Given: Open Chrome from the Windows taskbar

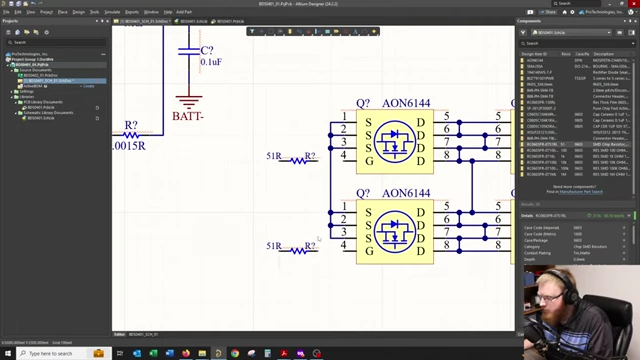Looking at the screenshot, I should 235,353.
